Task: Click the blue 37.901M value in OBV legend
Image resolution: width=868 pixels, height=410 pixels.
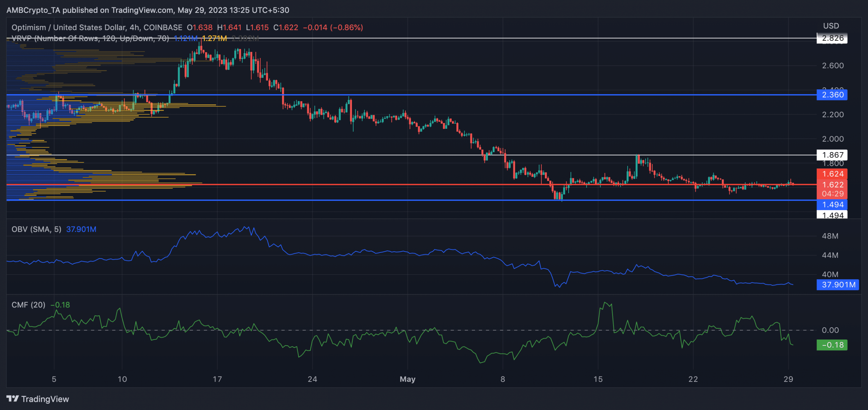Action: 81,229
